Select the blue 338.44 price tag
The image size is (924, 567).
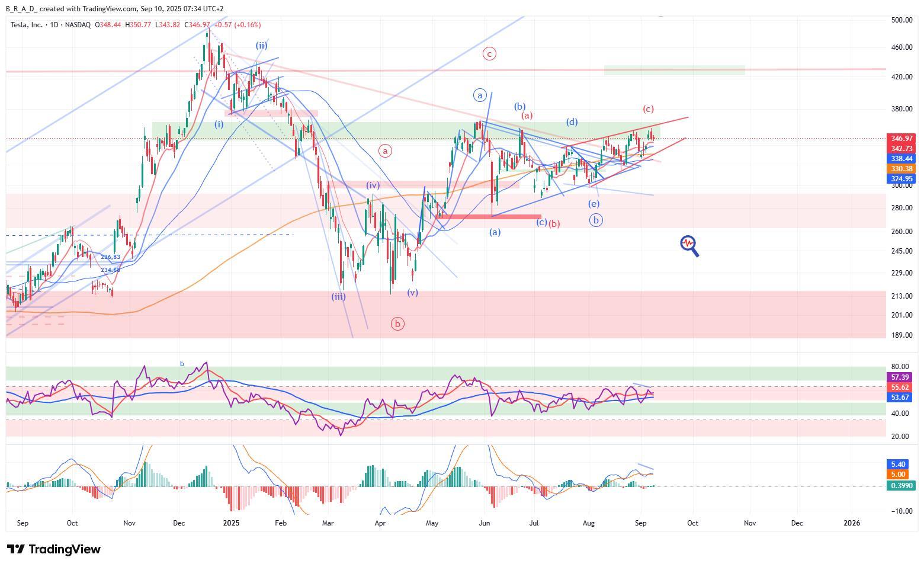pyautogui.click(x=901, y=159)
